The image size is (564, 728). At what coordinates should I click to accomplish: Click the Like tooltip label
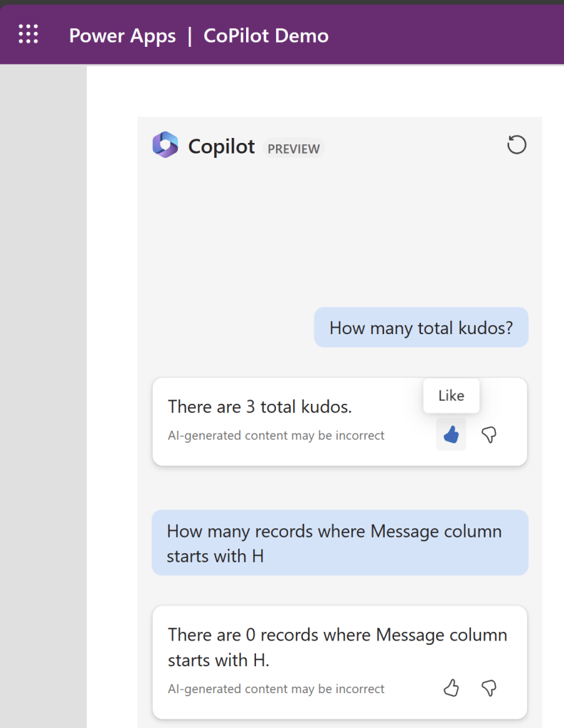451,396
